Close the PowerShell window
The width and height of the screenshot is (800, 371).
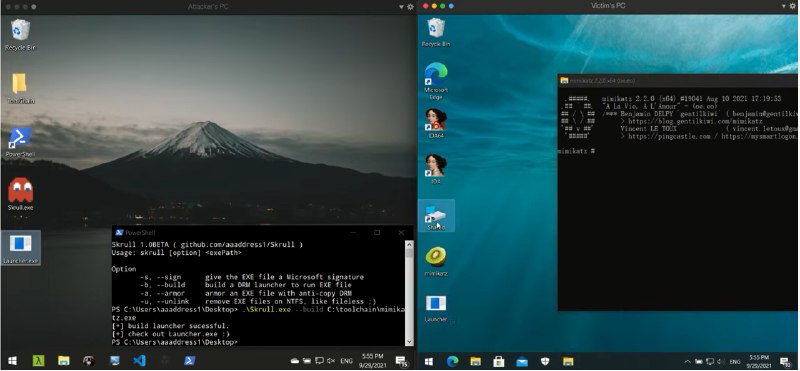point(401,233)
